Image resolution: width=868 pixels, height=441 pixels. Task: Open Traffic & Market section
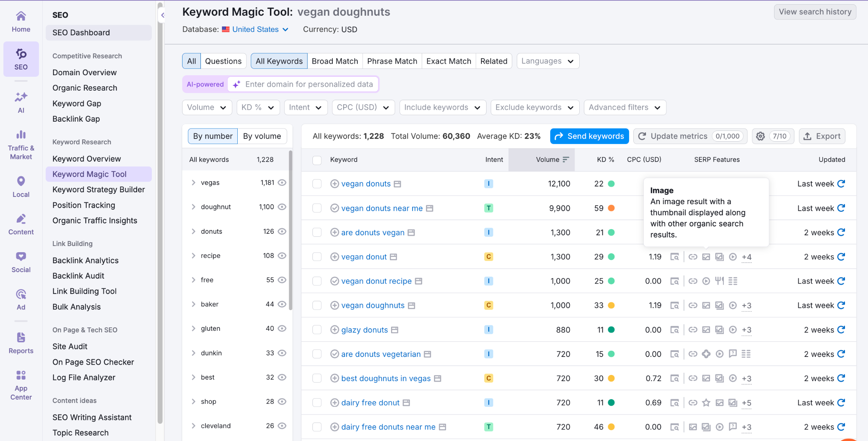click(21, 145)
